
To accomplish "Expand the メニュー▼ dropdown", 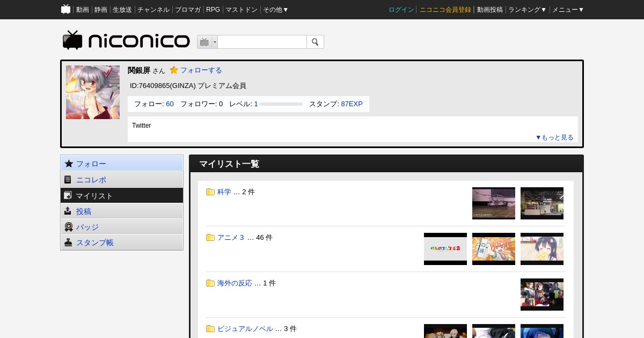I will (568, 10).
